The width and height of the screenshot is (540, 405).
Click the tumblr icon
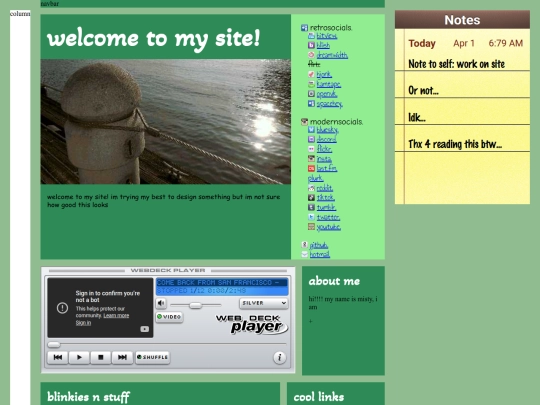pyautogui.click(x=311, y=207)
